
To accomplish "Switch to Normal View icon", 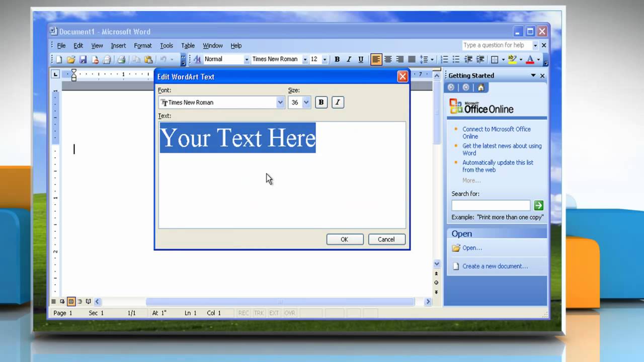I will click(53, 302).
